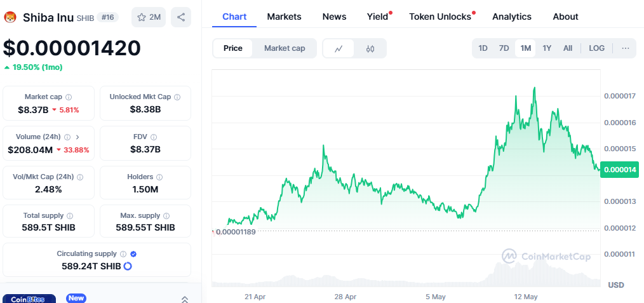Click the Vol/Mkt Cap (24h) info icon
This screenshot has width=644, height=303.
click(80, 177)
